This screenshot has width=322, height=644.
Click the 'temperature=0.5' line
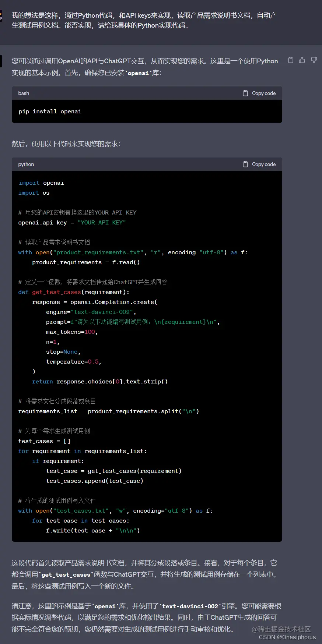click(x=74, y=362)
